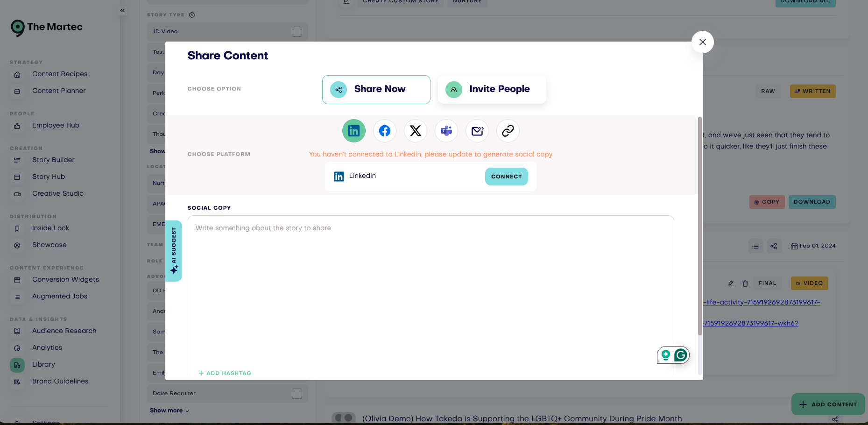The width and height of the screenshot is (868, 425).
Task: Click the Download All button
Action: tap(805, 3)
